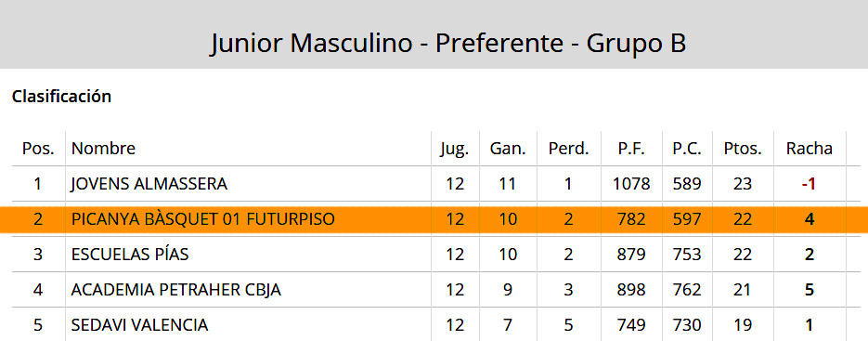This screenshot has width=868, height=341.
Task: Select the PICANYA BÀSQUET 01 FUTURPISO row
Action: [434, 219]
